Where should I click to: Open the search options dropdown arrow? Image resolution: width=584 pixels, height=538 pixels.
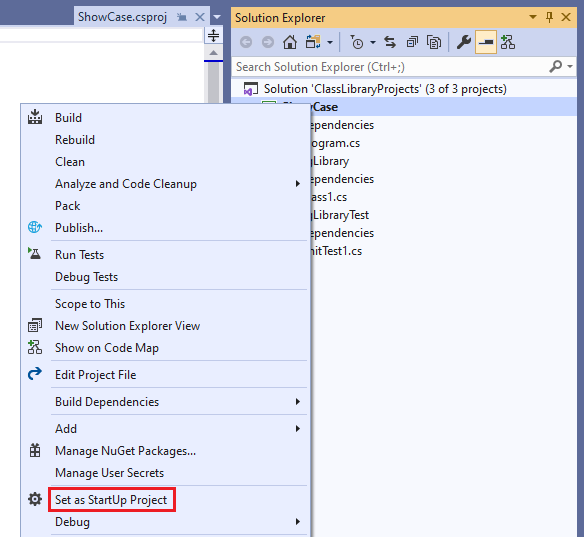[570, 67]
